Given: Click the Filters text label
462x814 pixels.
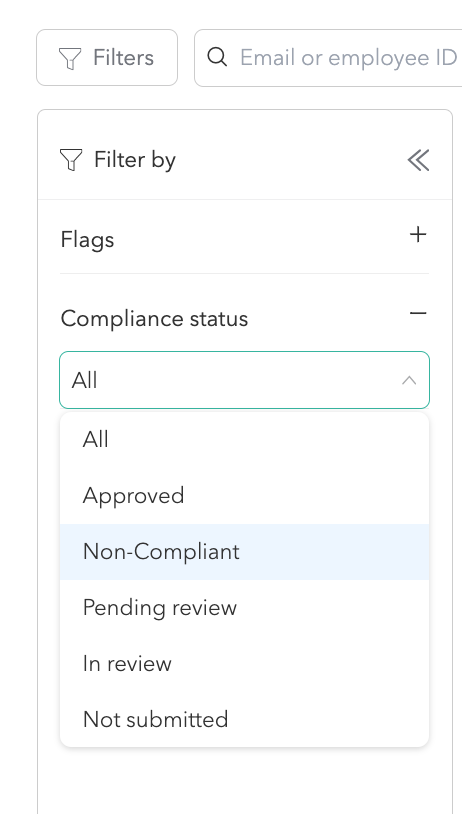Looking at the screenshot, I should coord(123,58).
